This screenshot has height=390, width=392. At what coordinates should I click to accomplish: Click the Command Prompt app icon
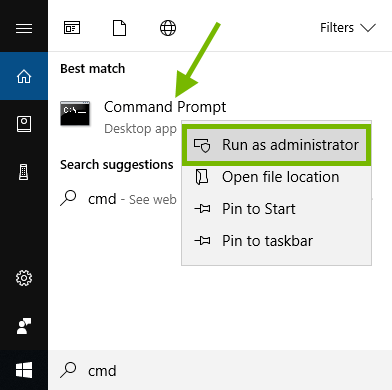[x=75, y=114]
